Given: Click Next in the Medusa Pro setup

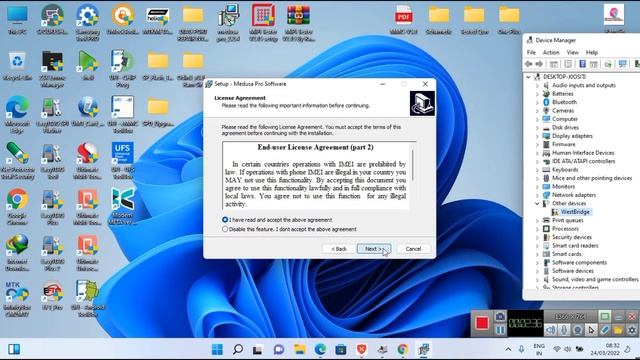Looking at the screenshot, I should 373,249.
